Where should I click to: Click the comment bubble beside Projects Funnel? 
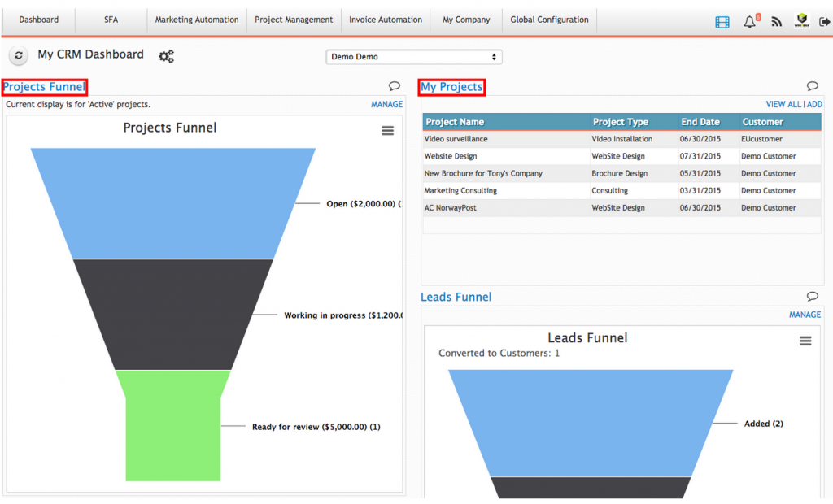point(394,85)
